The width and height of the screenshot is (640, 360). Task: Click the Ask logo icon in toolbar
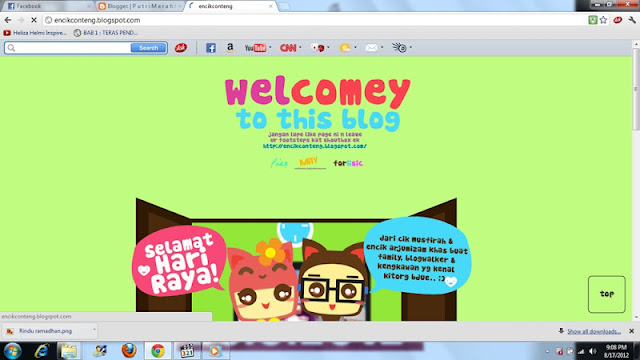181,48
